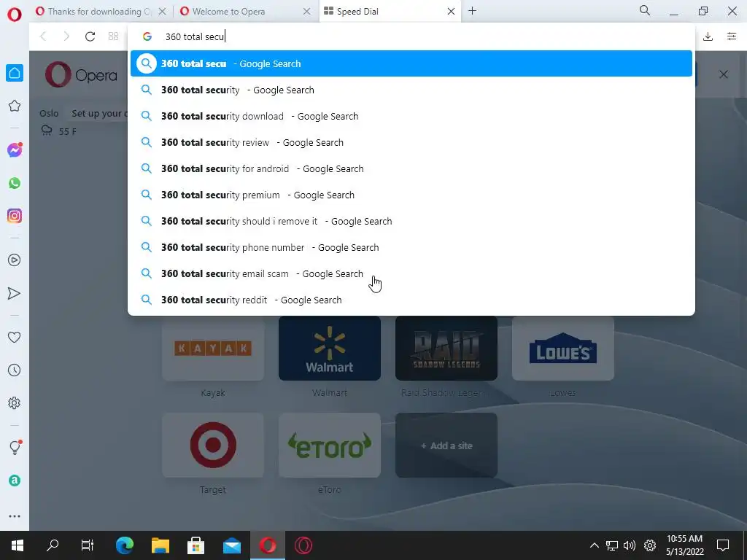This screenshot has height=560, width=747.
Task: Open Raid Shadow Legends speed dial tile
Action: pos(446,349)
